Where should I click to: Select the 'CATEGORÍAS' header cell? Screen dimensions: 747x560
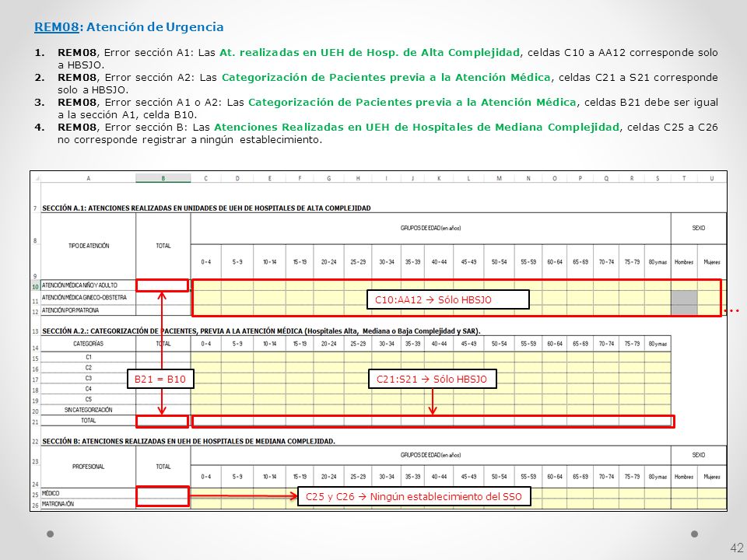pos(89,344)
